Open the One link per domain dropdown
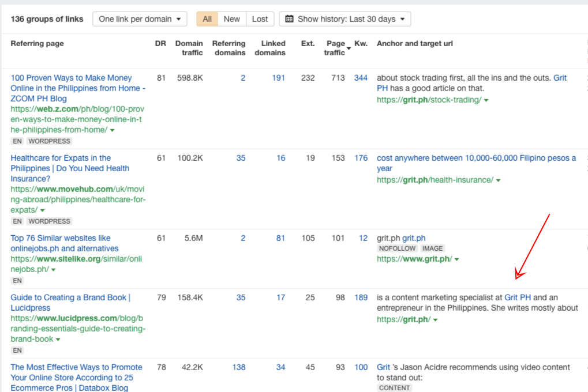 tap(140, 19)
